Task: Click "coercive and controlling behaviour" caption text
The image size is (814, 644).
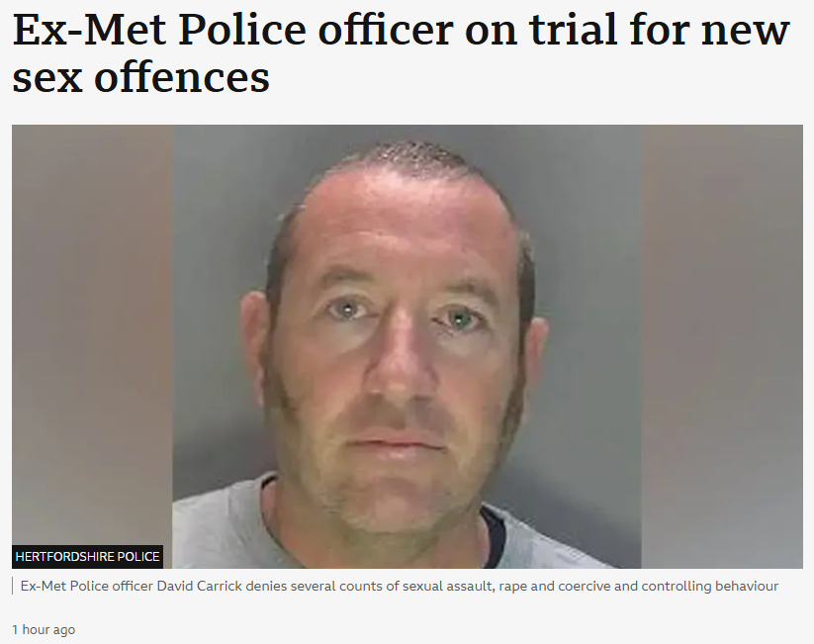Action: click(x=669, y=586)
